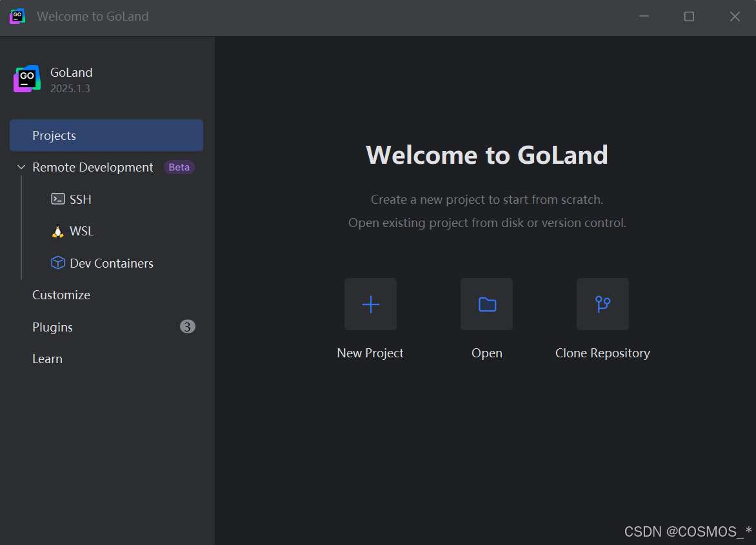Click the version text 2025.1.3
Viewport: 756px width, 545px height.
[70, 88]
